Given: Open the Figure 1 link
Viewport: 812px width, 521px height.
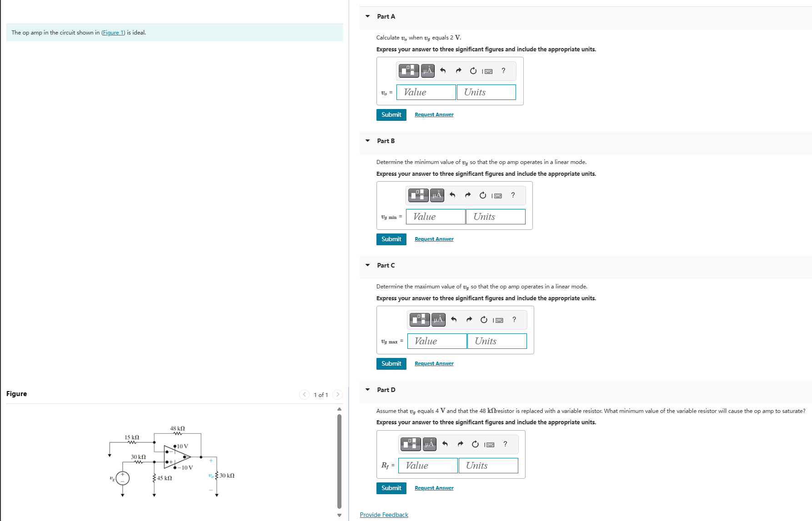Looking at the screenshot, I should (113, 33).
